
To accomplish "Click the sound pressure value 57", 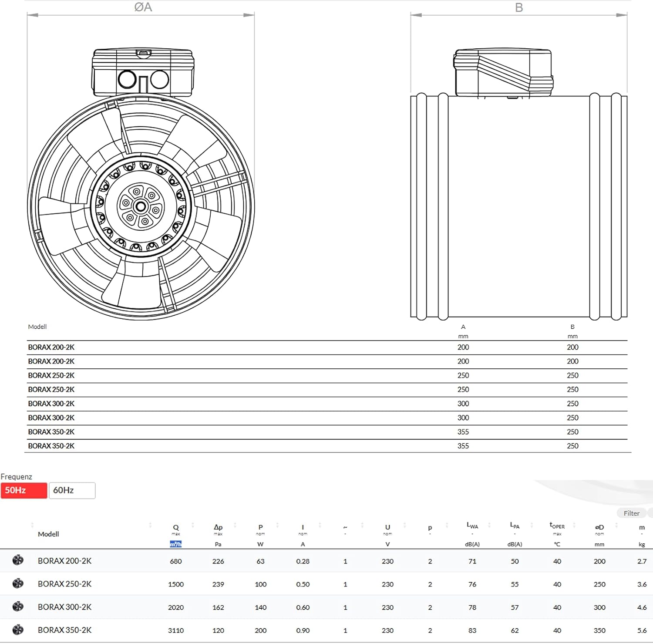I will pyautogui.click(x=515, y=607).
